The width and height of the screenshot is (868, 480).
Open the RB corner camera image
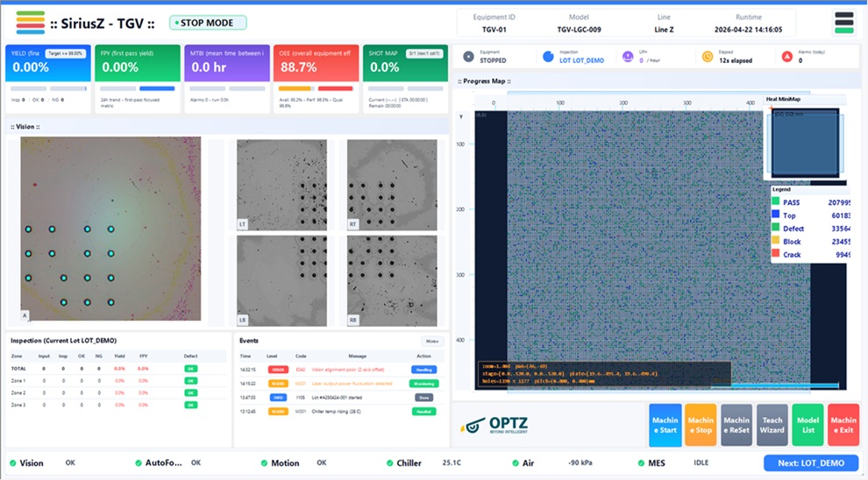392,281
